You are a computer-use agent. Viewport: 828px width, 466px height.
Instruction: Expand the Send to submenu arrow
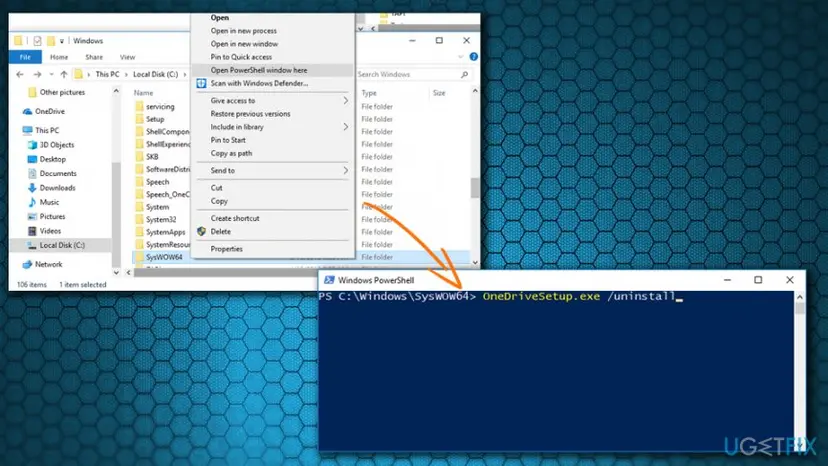(x=345, y=171)
